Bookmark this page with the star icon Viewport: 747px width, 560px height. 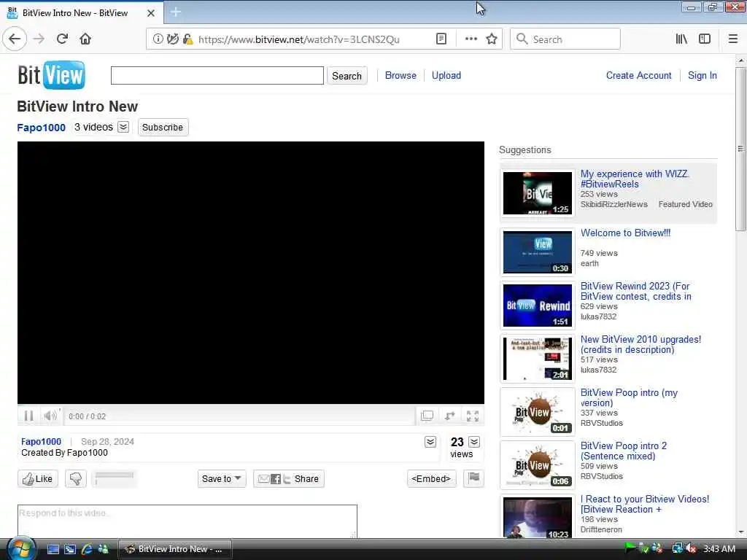[x=492, y=39]
